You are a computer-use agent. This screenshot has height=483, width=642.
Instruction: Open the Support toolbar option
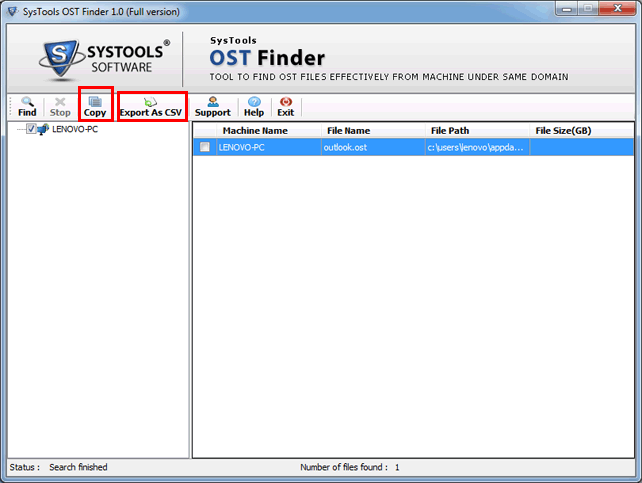(212, 107)
